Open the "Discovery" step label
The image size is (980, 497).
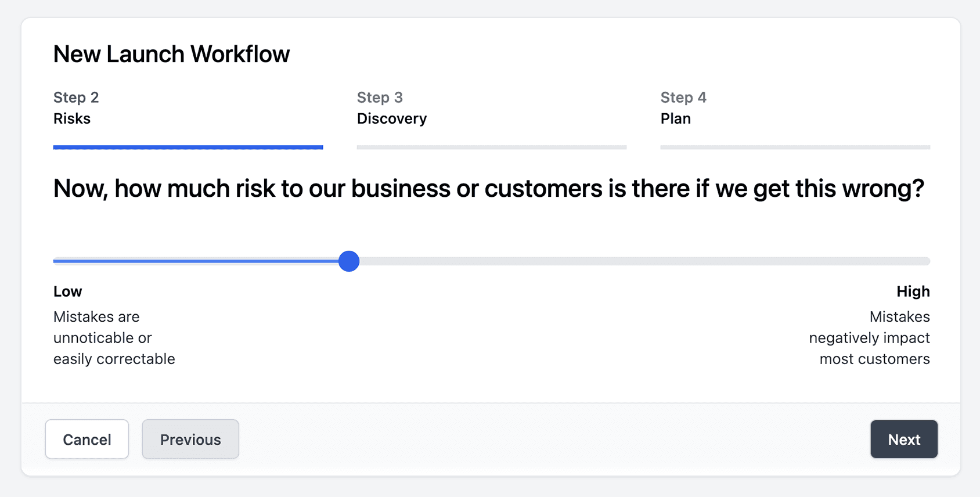[x=392, y=118]
